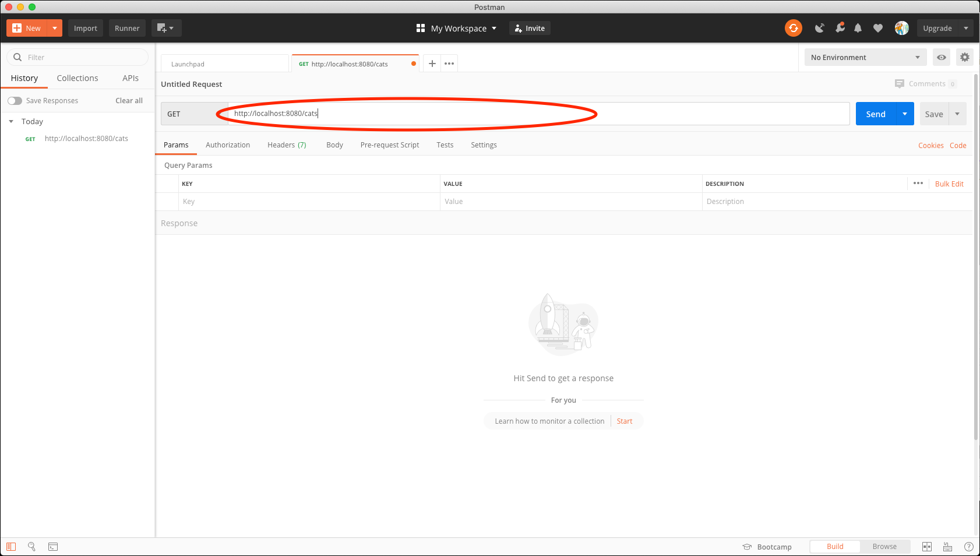The width and height of the screenshot is (980, 556).
Task: Click the Runner button
Action: (127, 28)
